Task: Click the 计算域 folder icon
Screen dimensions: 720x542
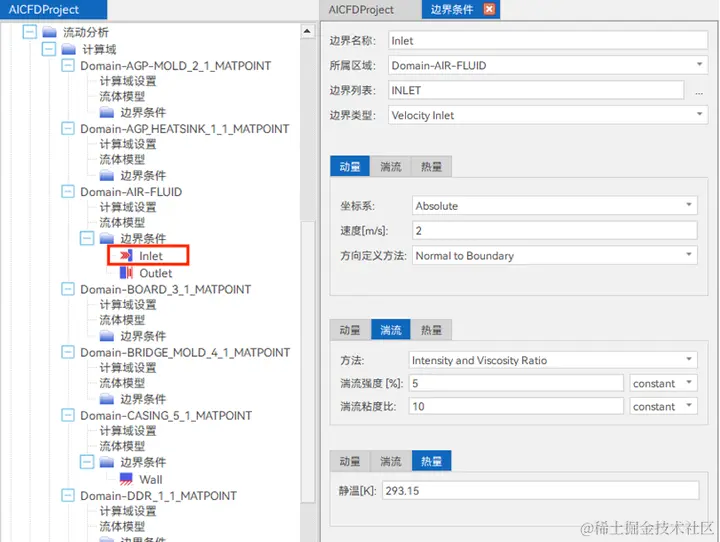Action: 68,49
